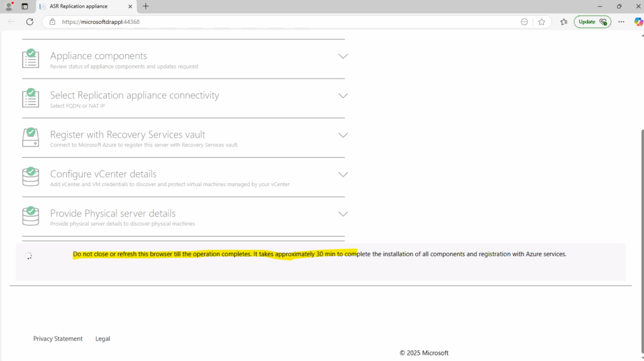Add this page to favorites star
Viewport: 644px width, 361px height.
[x=541, y=22]
